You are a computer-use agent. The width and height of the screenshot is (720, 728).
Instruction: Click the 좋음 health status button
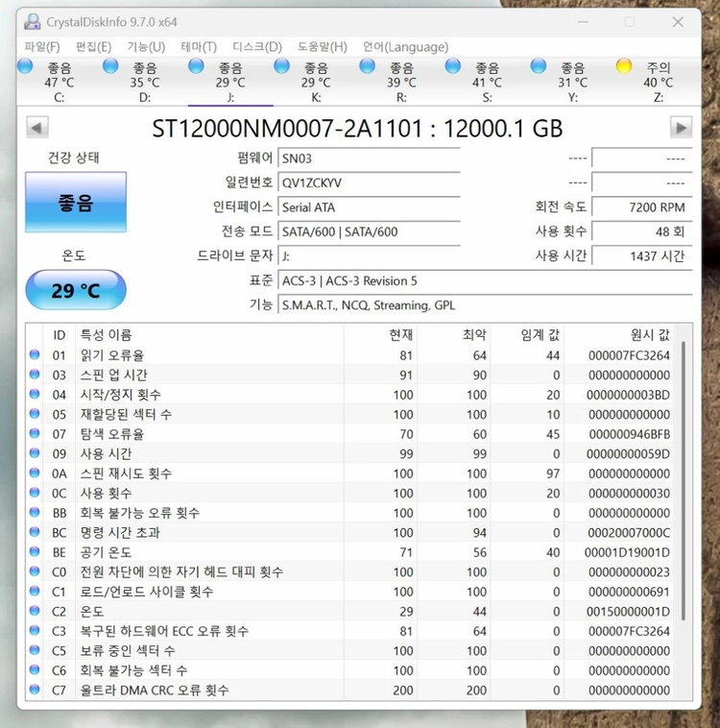[76, 203]
